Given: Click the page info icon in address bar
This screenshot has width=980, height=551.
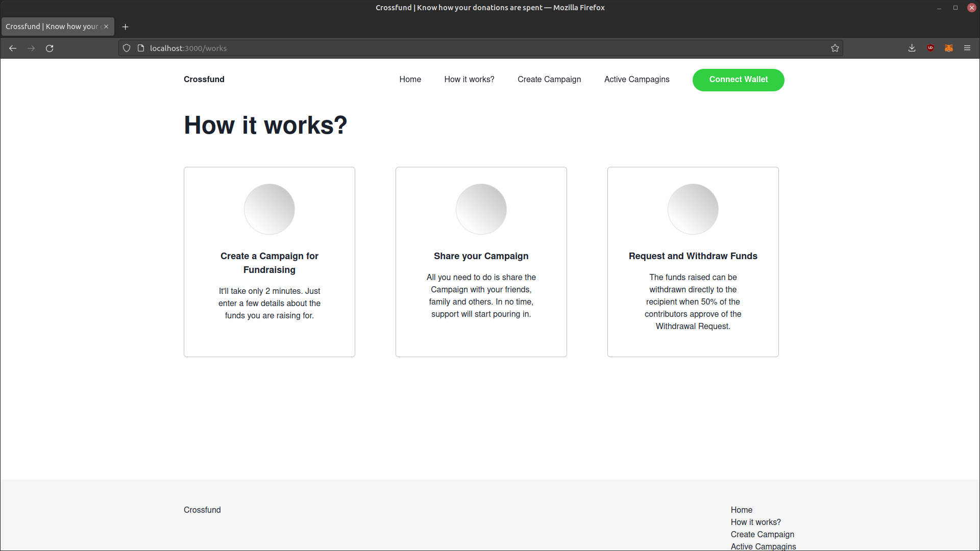Looking at the screenshot, I should pos(141,48).
